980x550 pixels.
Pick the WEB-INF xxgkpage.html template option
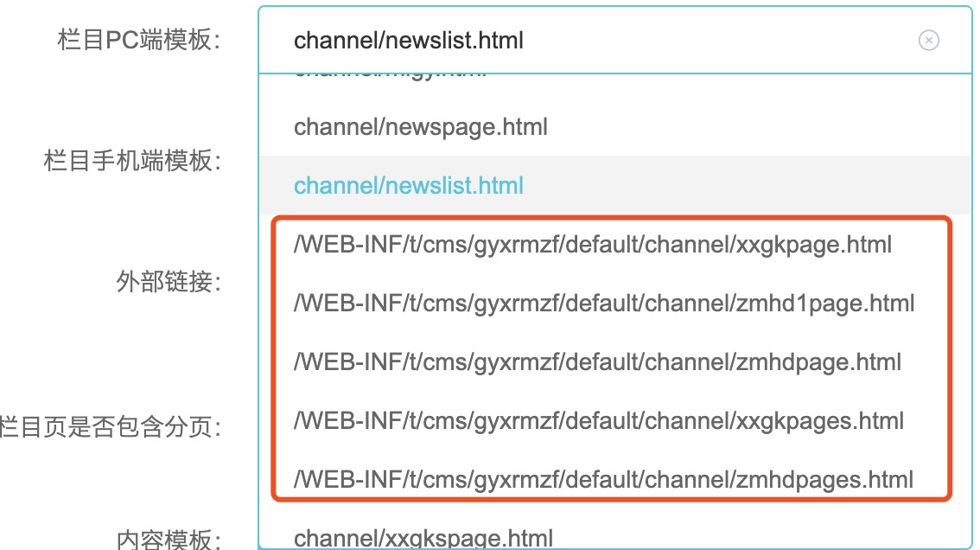[x=593, y=245]
